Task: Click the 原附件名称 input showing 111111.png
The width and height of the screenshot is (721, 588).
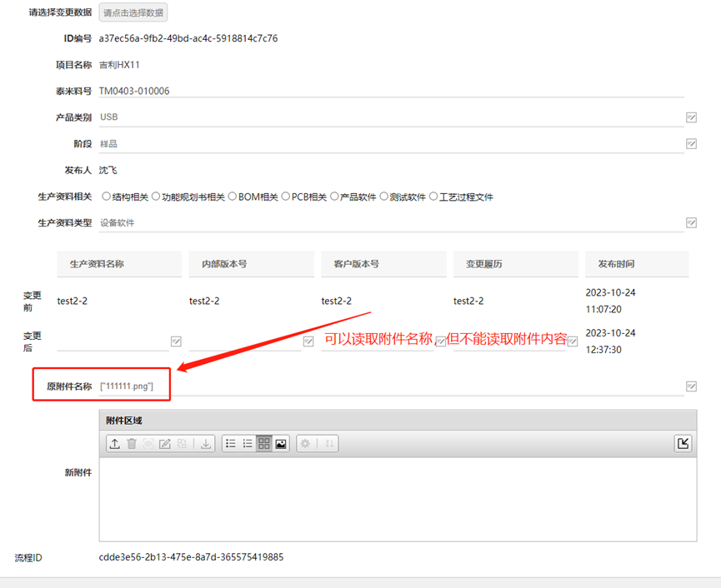Action: pyautogui.click(x=391, y=386)
